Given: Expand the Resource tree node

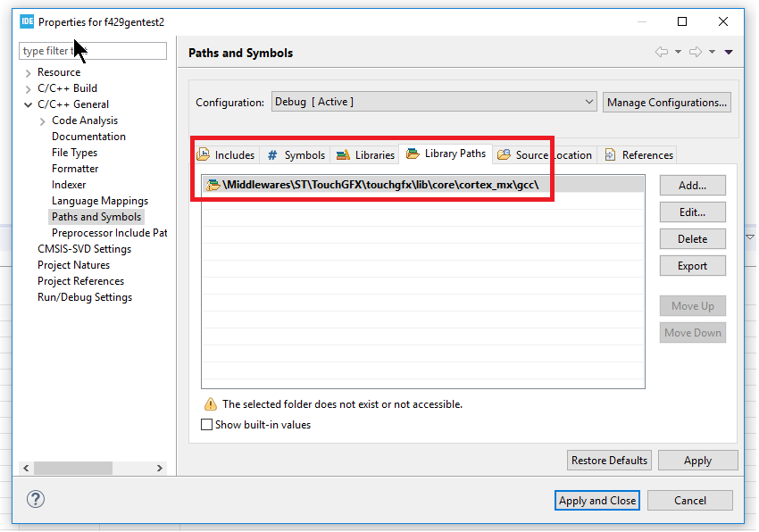Looking at the screenshot, I should pos(28,72).
